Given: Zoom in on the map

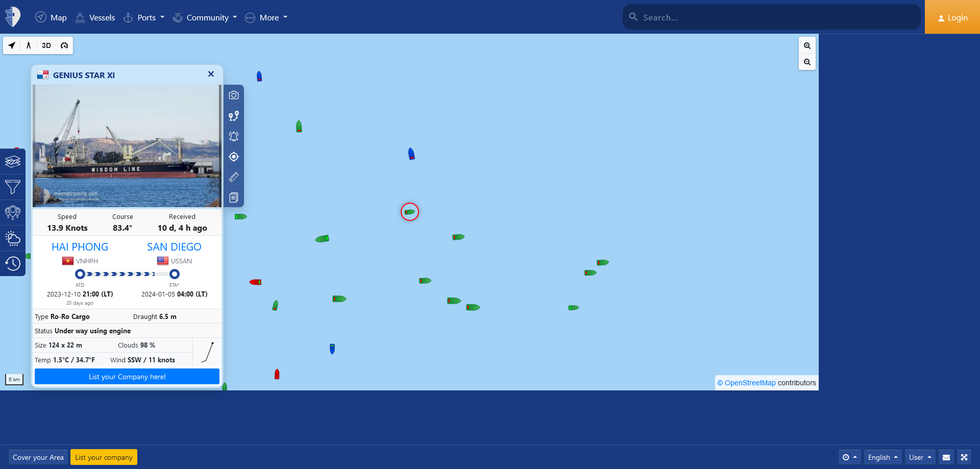Looking at the screenshot, I should pyautogui.click(x=807, y=45).
